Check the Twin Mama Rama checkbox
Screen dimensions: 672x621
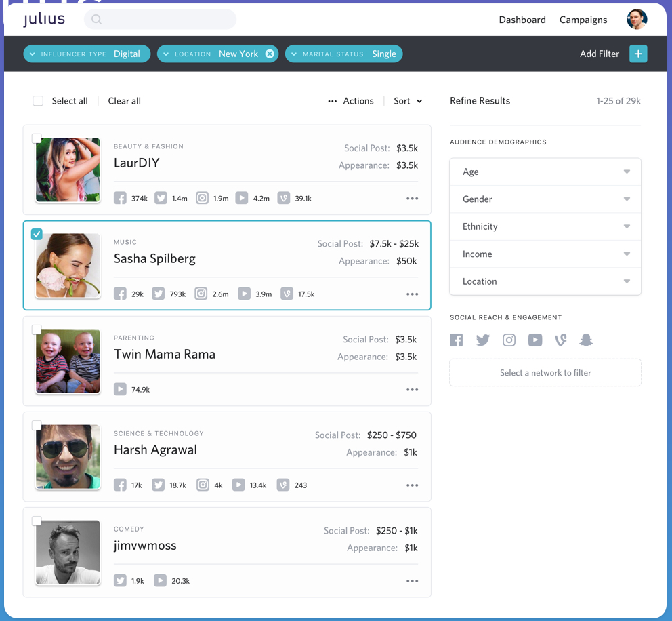tap(37, 329)
